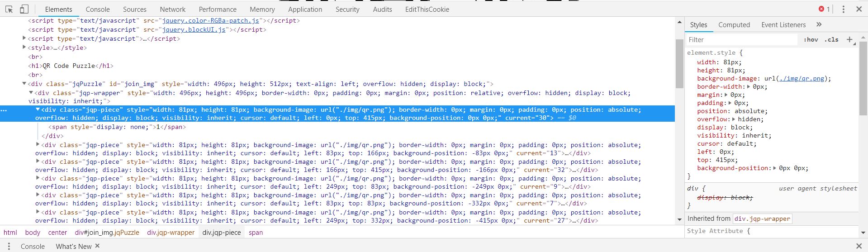868x252 pixels.
Task: Open the Audits tab
Action: tap(383, 9)
